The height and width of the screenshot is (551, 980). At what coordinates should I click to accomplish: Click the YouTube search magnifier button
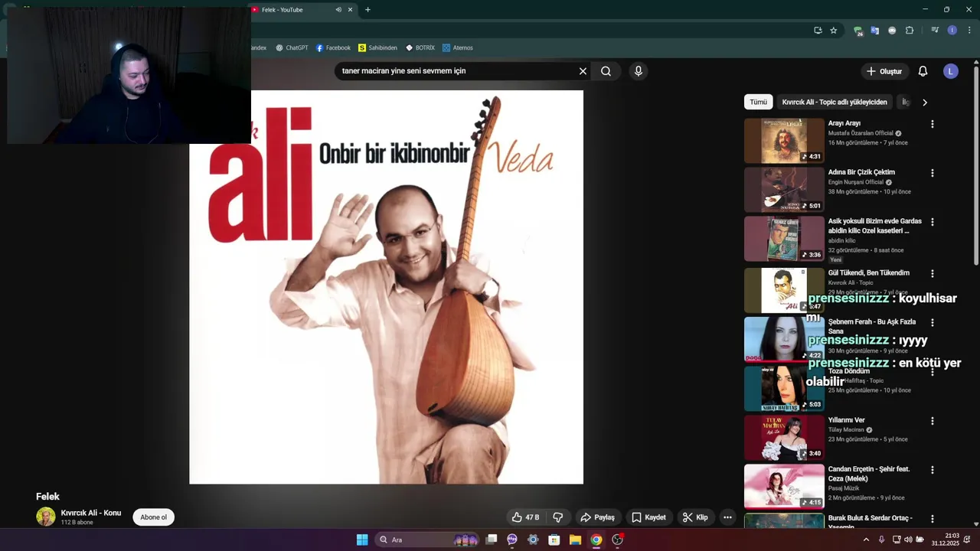point(606,71)
